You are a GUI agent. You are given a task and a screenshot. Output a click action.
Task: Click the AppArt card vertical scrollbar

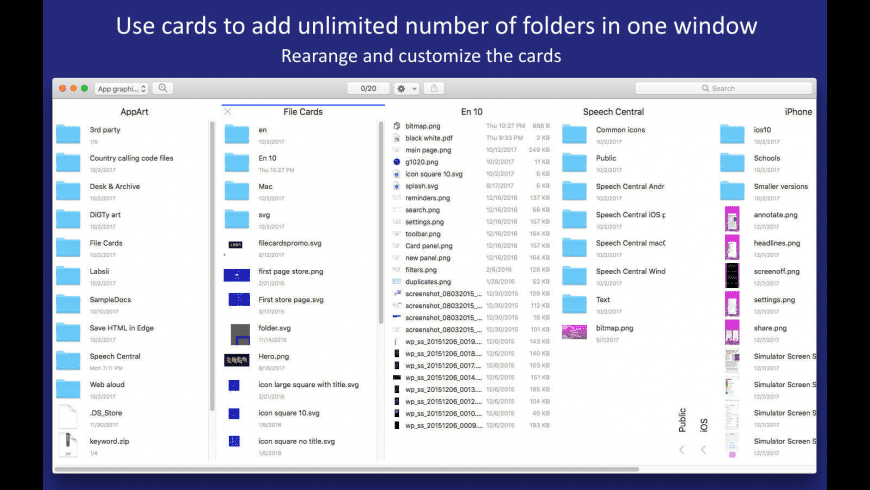click(x=212, y=266)
